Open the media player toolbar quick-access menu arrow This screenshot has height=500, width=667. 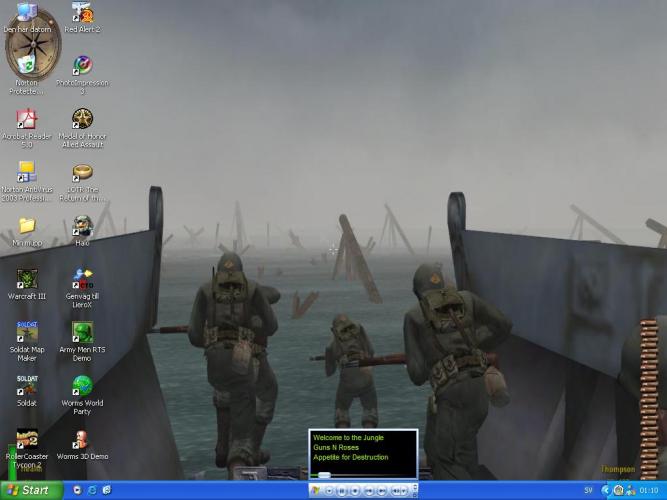point(329,491)
